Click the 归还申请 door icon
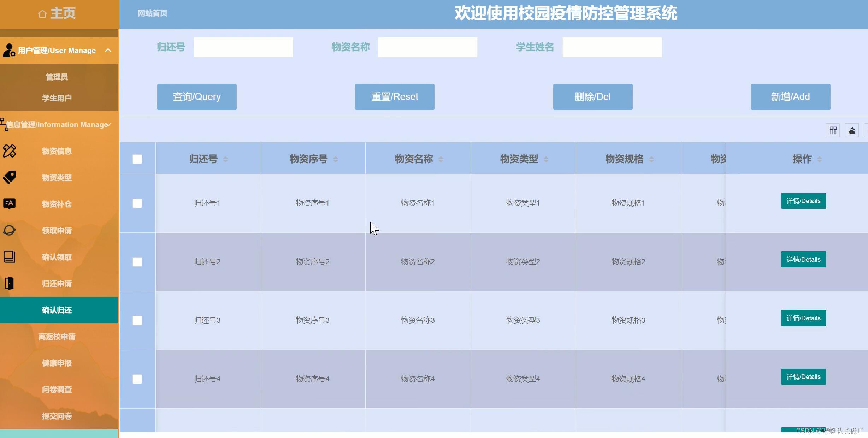The width and height of the screenshot is (868, 438). [x=10, y=283]
